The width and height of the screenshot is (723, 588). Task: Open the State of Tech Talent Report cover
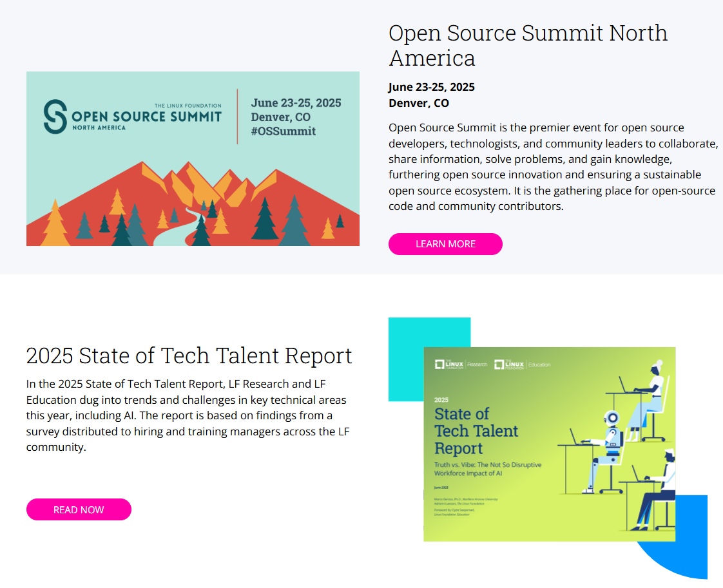pyautogui.click(x=550, y=444)
